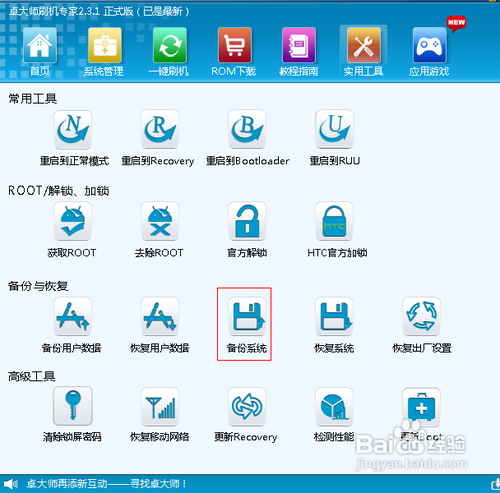Screen dimensions: 500x493
Task: Click the 恢复用户数据 icon
Action: 160,316
